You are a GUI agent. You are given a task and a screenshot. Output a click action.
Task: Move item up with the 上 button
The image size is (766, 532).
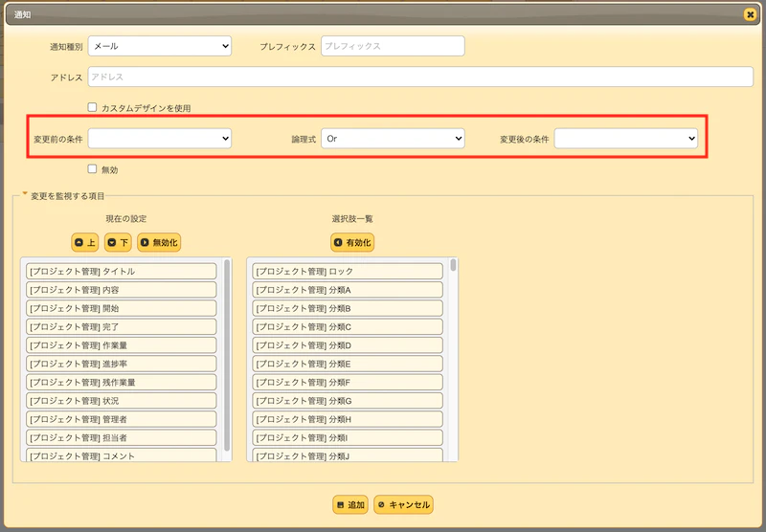pos(85,242)
